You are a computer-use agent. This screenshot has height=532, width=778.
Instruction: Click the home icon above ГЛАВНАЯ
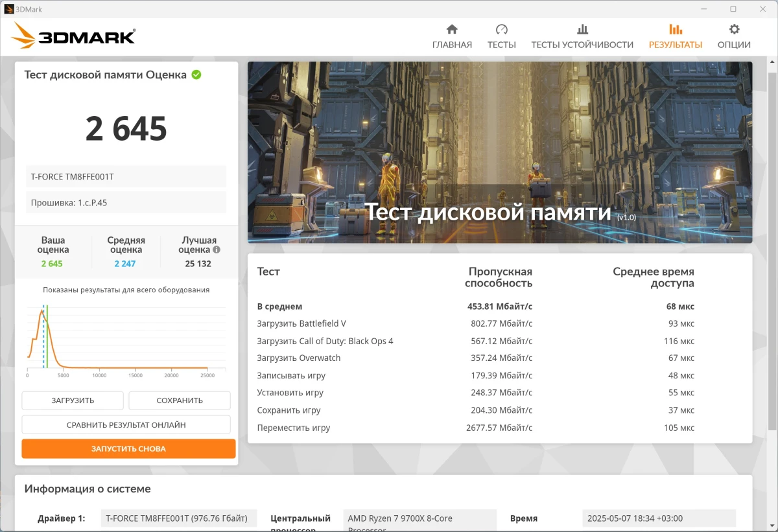coord(452,29)
